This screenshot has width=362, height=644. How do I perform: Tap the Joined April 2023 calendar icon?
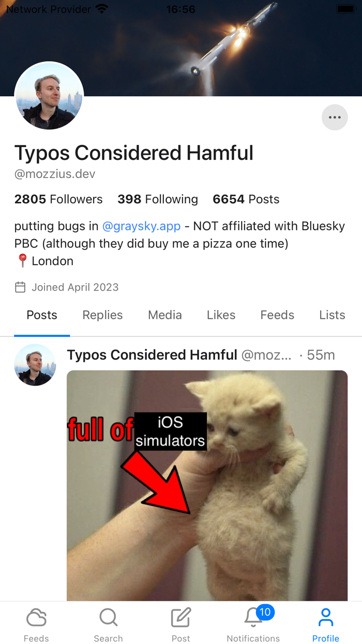tap(20, 287)
